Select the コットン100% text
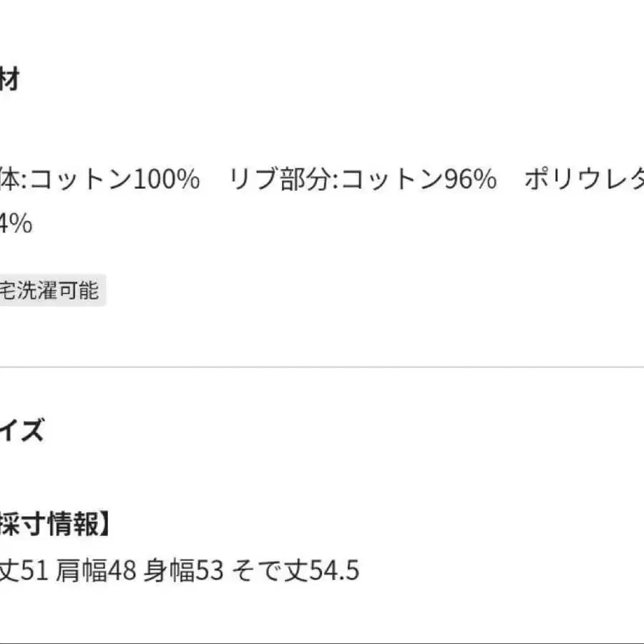The height and width of the screenshot is (644, 644). [114, 180]
